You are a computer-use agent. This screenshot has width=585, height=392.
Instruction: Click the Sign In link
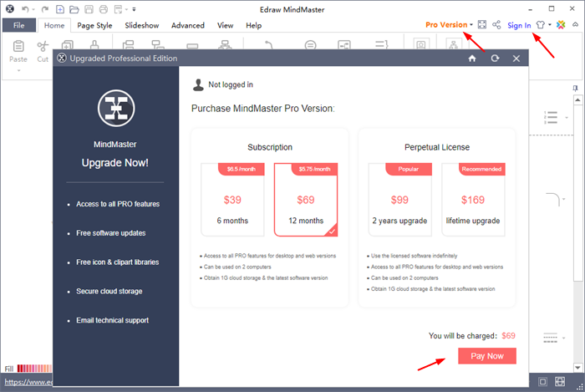[x=519, y=25]
